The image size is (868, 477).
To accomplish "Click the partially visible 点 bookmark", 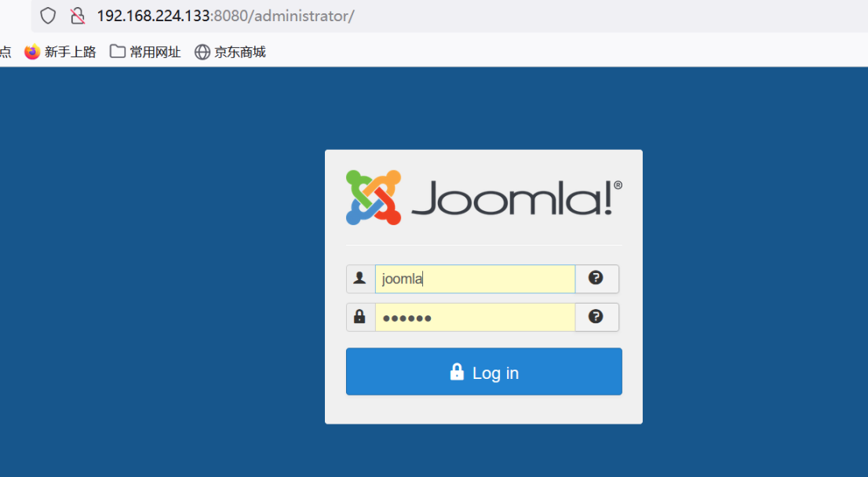I will (5, 52).
